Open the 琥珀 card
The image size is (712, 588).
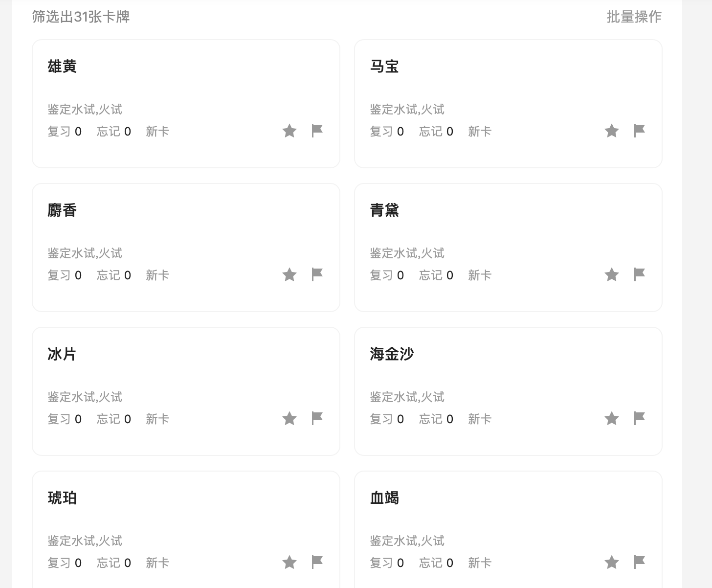coord(186,529)
